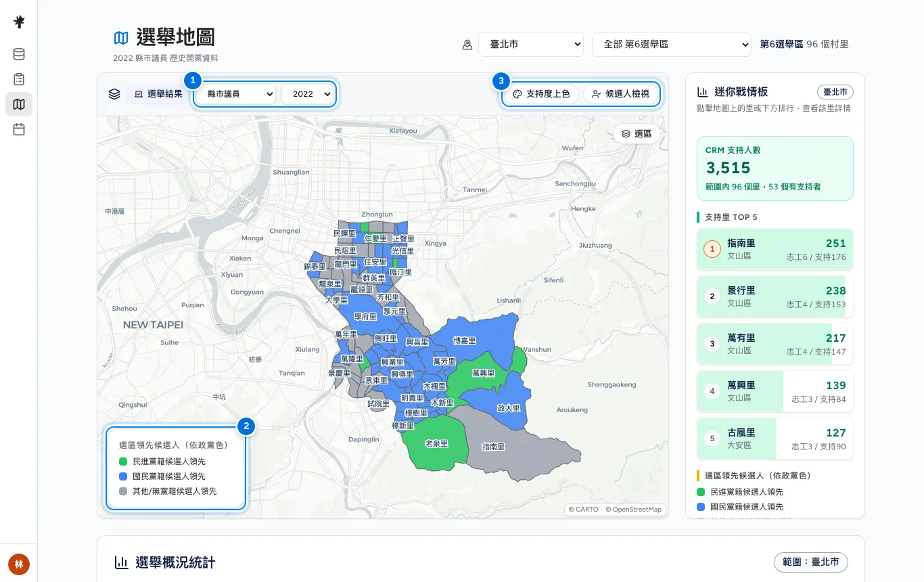
Task: Open the 縣市議員 election type dropdown
Action: pos(236,94)
